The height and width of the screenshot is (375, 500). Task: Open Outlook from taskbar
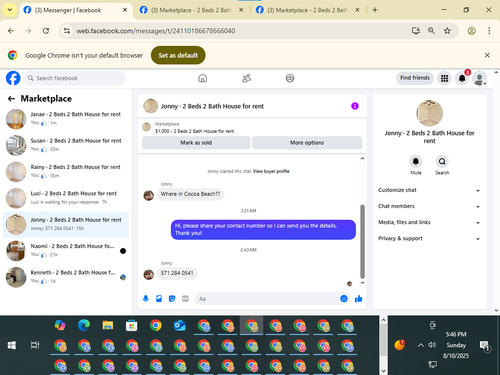coord(180,325)
